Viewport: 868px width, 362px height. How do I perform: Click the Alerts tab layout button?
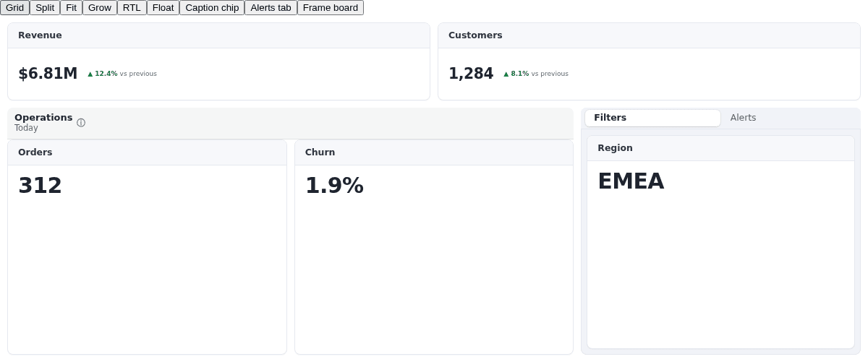click(271, 8)
